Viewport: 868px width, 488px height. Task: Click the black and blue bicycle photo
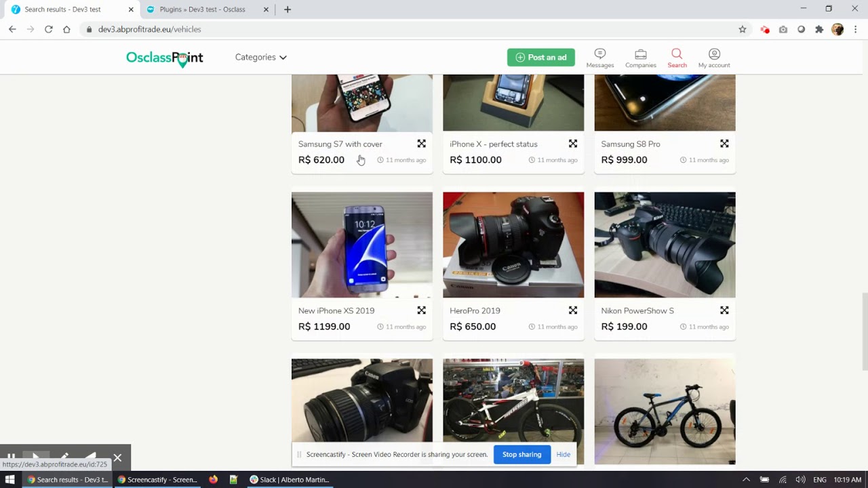[x=665, y=411]
